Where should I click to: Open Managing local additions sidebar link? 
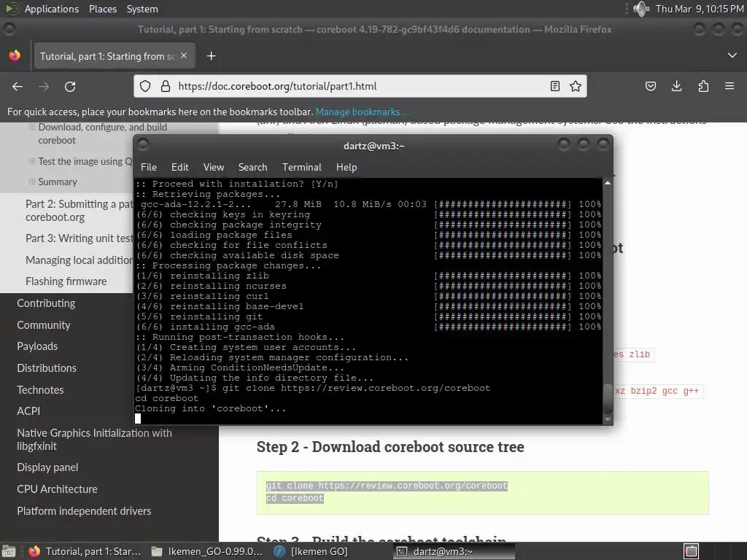click(x=79, y=260)
